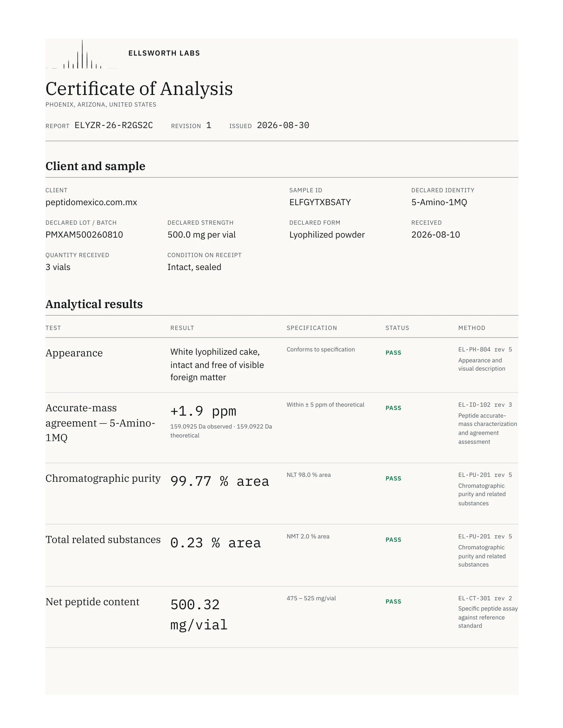
Task: Click the Ellsworth Labs spectrum logo
Action: pyautogui.click(x=82, y=54)
